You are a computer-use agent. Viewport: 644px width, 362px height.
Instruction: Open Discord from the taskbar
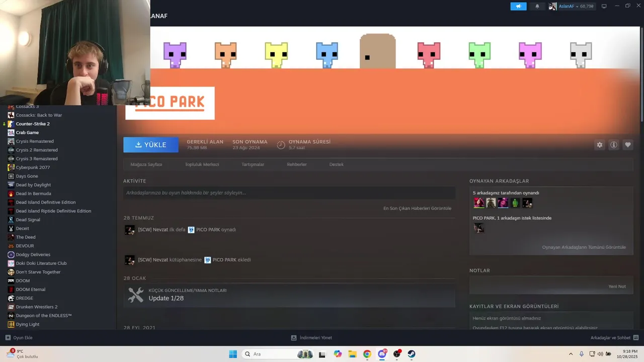click(382, 354)
